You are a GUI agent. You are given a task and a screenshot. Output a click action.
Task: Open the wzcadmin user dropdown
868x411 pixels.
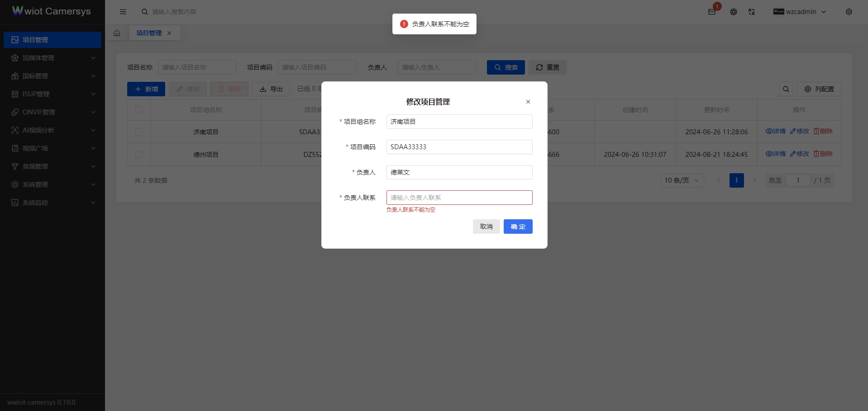coord(800,12)
